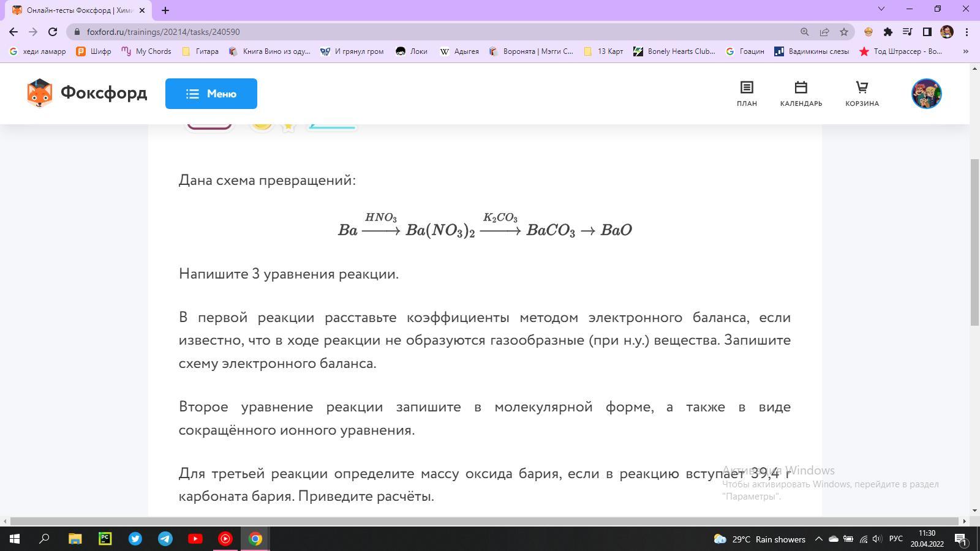Reload the page with refresh icon
The image size is (980, 551).
[53, 32]
